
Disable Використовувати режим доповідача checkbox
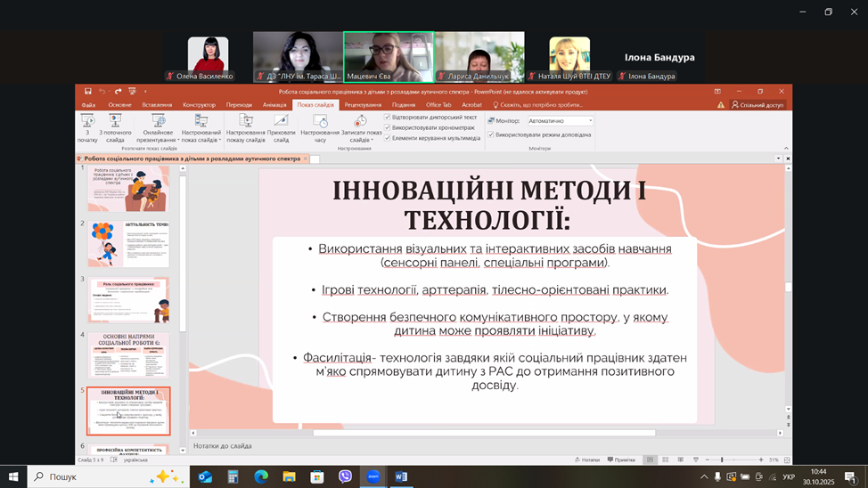[491, 134]
